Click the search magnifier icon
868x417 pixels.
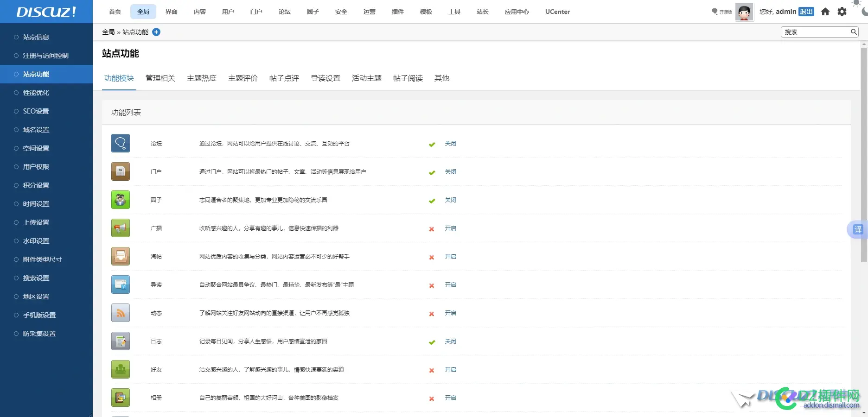pos(854,32)
